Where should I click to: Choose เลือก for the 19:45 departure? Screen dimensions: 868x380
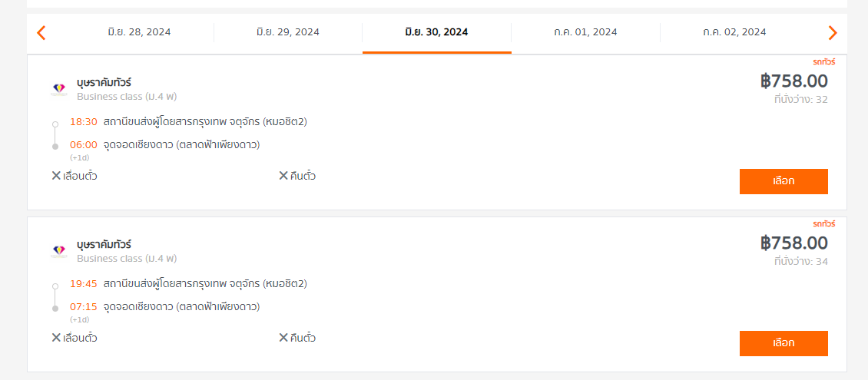point(784,343)
